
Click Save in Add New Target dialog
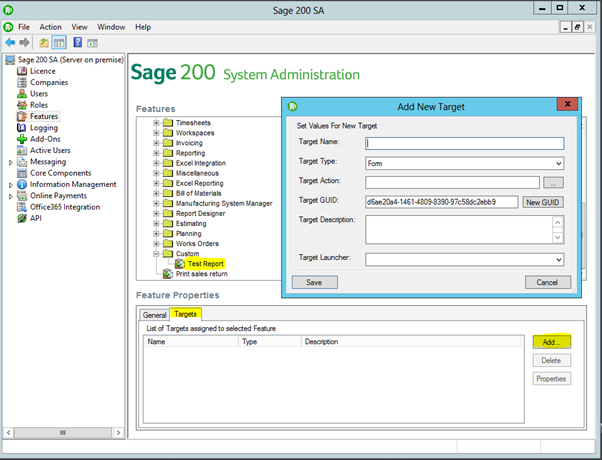pyautogui.click(x=314, y=282)
